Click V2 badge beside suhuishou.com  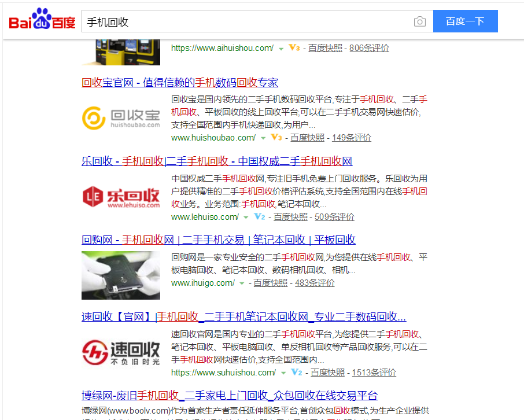[297, 372]
